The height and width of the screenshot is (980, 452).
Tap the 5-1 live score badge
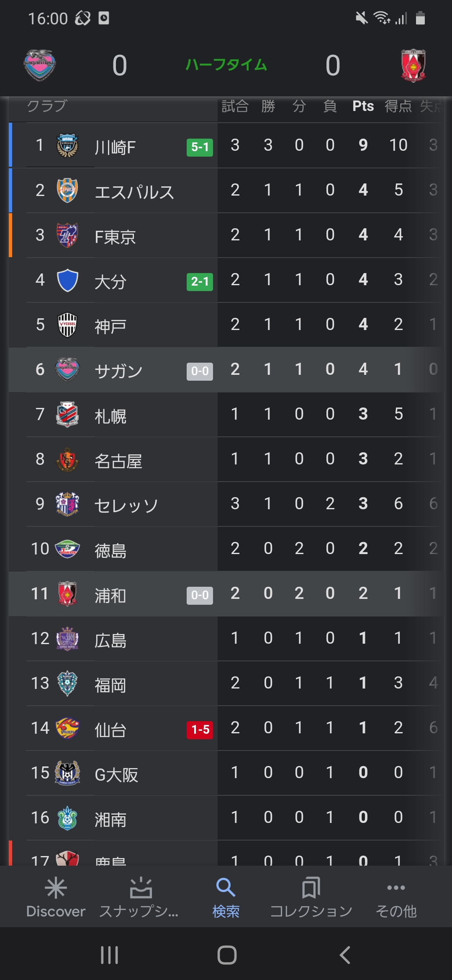pos(200,147)
